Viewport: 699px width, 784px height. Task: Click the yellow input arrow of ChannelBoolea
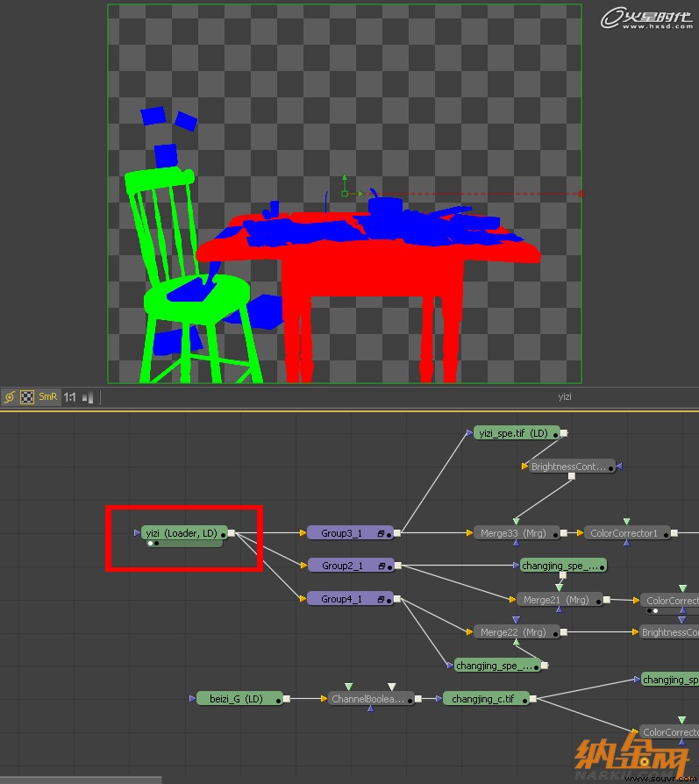[x=324, y=699]
